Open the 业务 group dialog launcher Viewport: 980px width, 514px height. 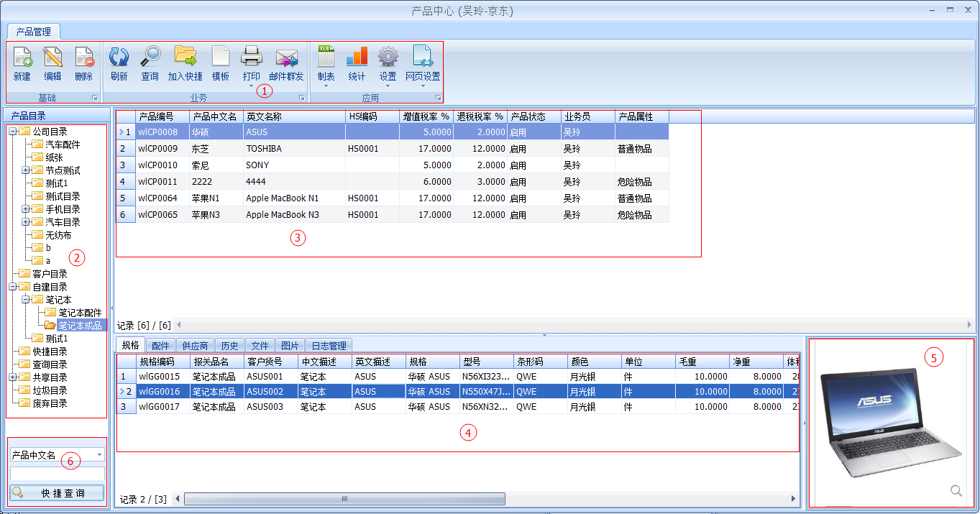pyautogui.click(x=301, y=98)
